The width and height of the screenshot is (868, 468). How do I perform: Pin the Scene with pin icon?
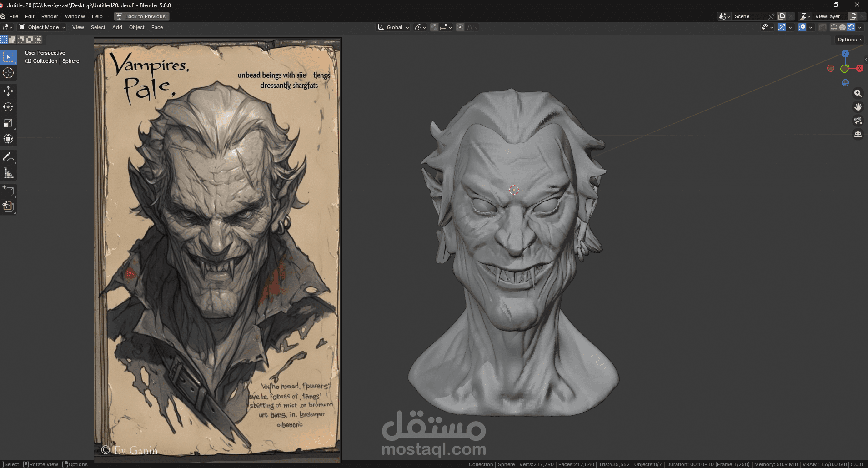[x=772, y=16]
